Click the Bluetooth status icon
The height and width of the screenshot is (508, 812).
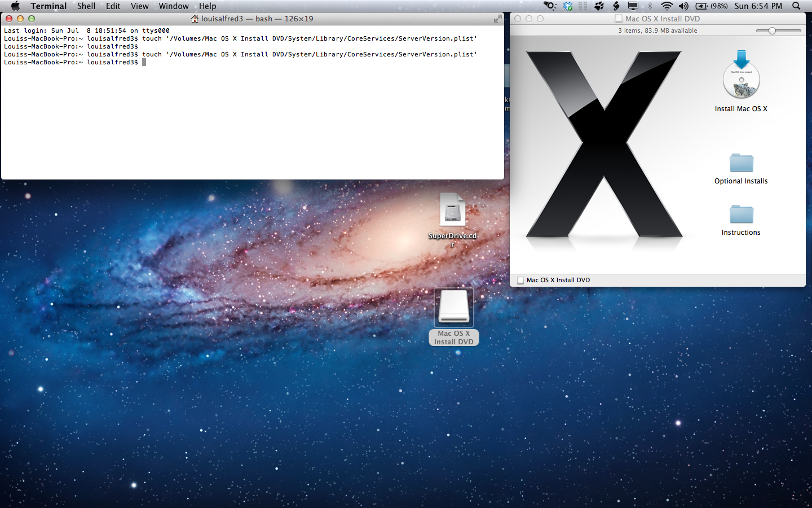tap(650, 6)
